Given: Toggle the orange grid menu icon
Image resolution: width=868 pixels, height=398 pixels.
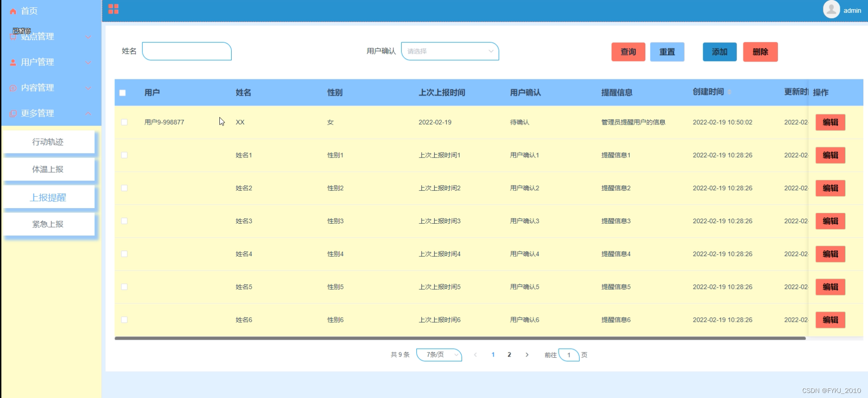Looking at the screenshot, I should [114, 9].
